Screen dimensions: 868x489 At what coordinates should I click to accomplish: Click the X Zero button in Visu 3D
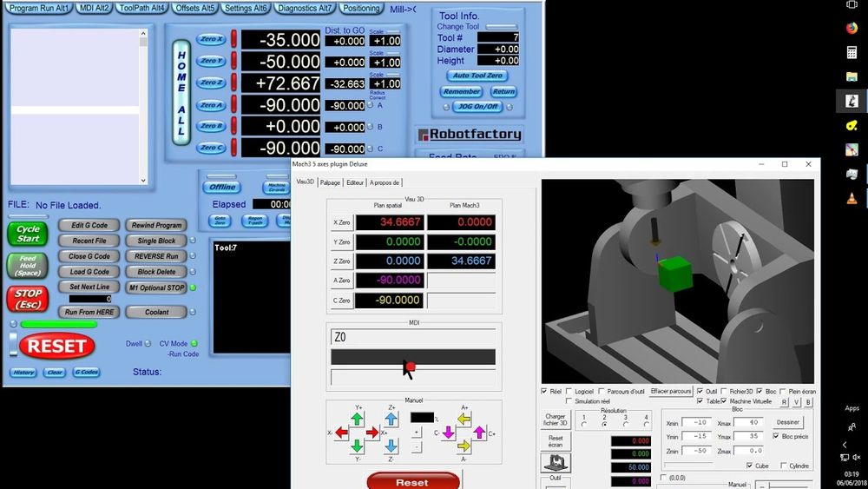[341, 222]
